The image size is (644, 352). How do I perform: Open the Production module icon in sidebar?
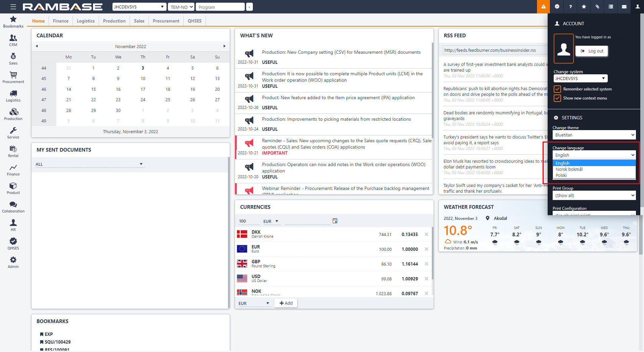click(x=13, y=114)
